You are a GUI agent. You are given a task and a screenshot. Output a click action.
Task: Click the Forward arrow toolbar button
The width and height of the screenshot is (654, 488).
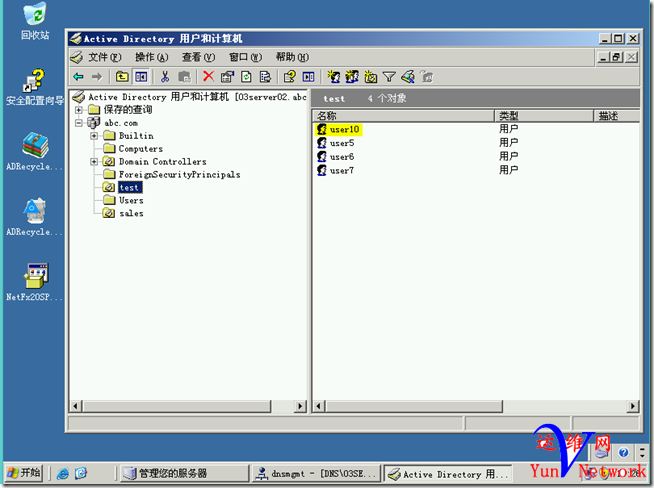tap(97, 77)
